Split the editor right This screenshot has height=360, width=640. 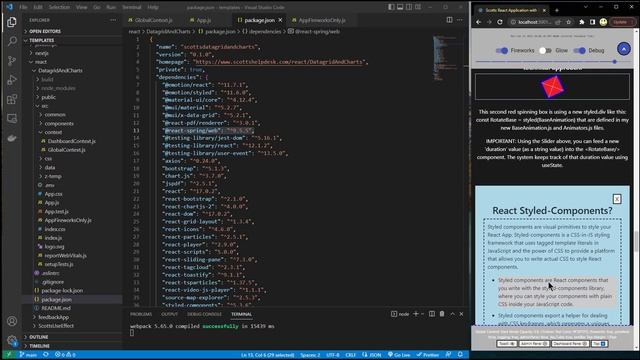pos(449,20)
